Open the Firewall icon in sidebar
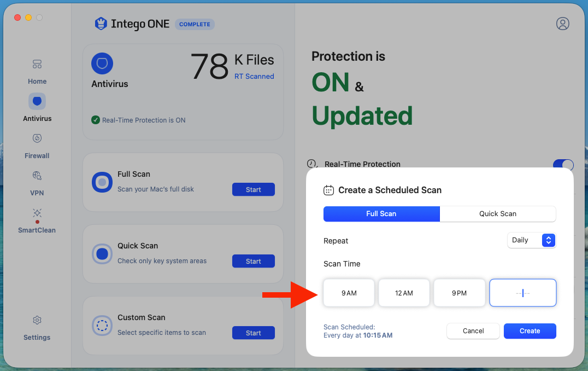Viewport: 588px width, 371px height. 37,138
